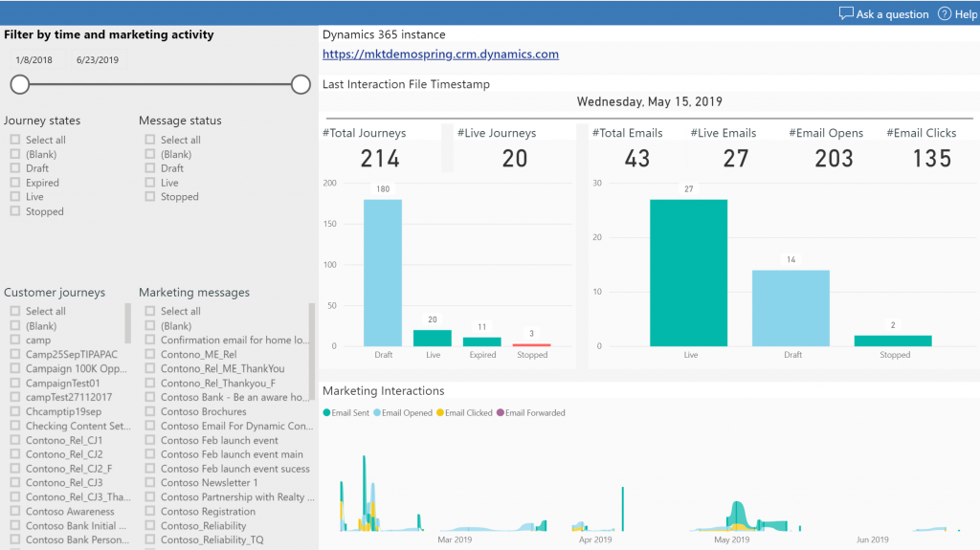Click the Customer journeys list scrollbar
Image resolution: width=980 pixels, height=550 pixels.
click(128, 323)
